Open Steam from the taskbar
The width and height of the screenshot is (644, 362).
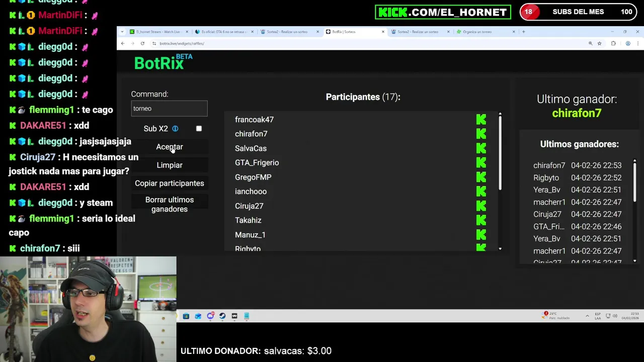point(222,316)
